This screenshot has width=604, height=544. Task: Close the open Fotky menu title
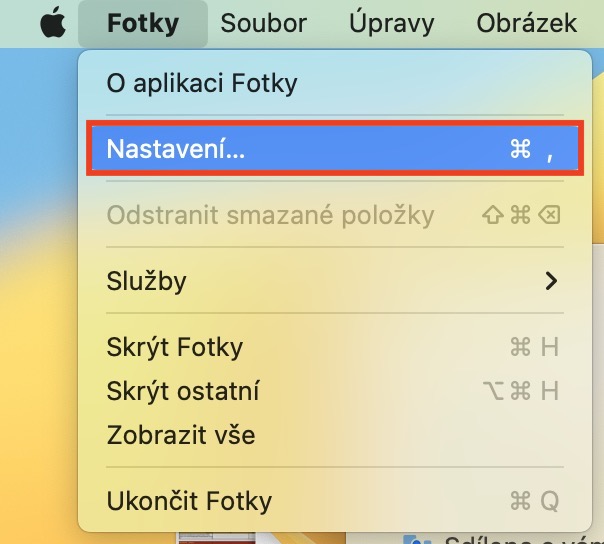point(142,23)
